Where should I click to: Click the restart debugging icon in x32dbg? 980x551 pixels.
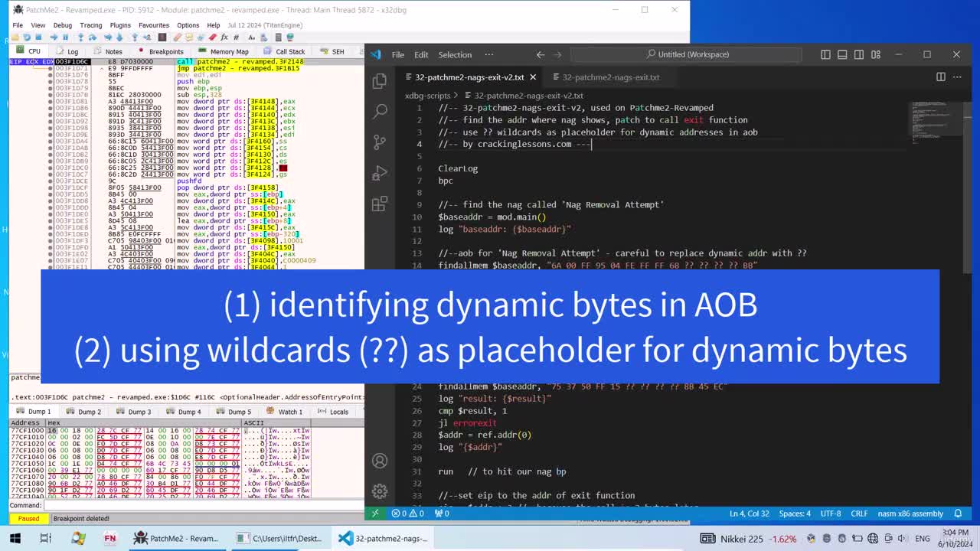click(27, 37)
